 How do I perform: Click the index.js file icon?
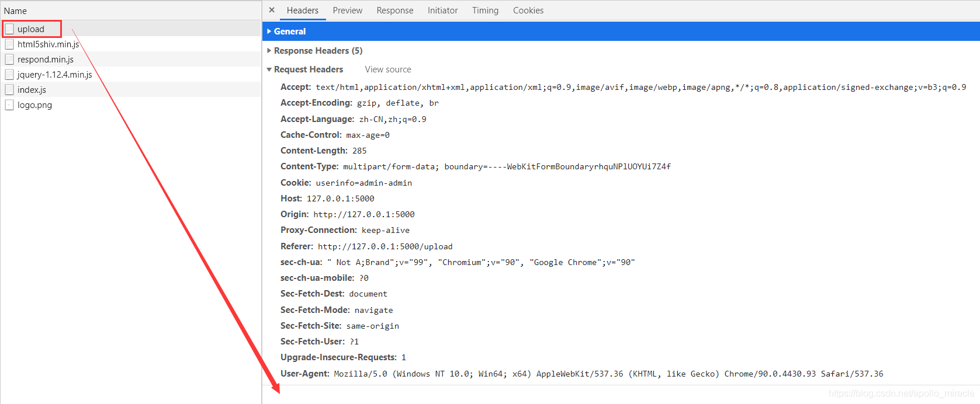[9, 90]
